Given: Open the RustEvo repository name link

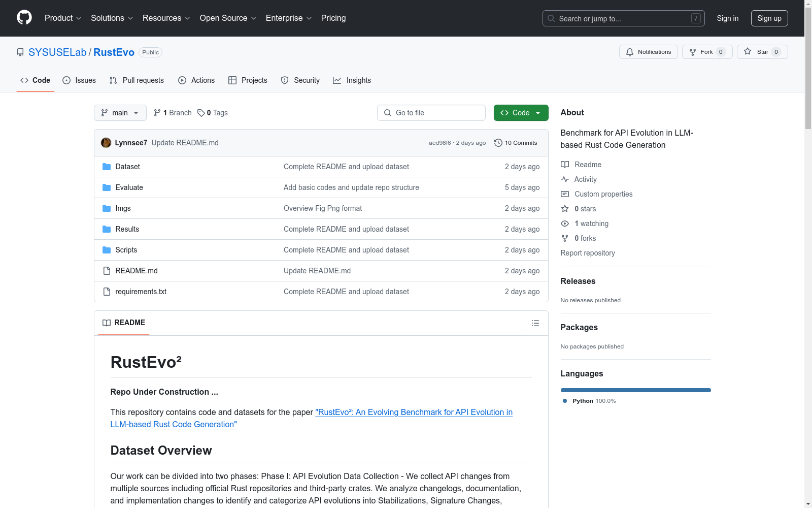Looking at the screenshot, I should tap(114, 52).
